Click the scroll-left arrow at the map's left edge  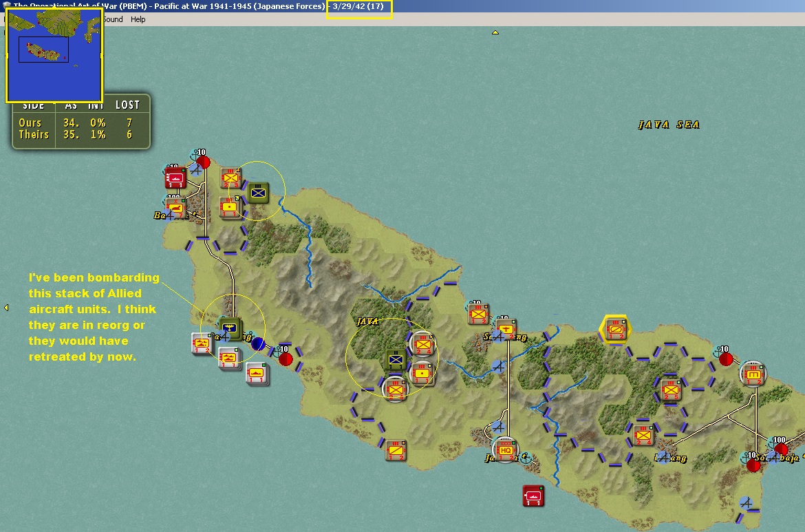(6, 308)
